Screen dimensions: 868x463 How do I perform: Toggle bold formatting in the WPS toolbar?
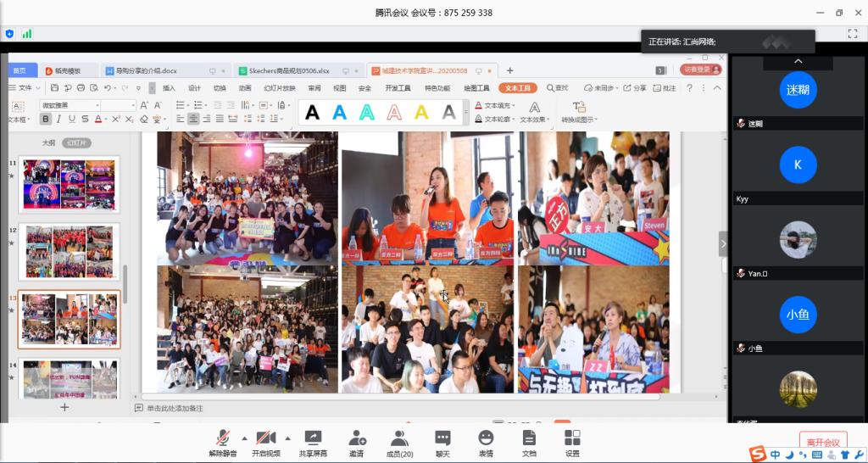pos(46,119)
